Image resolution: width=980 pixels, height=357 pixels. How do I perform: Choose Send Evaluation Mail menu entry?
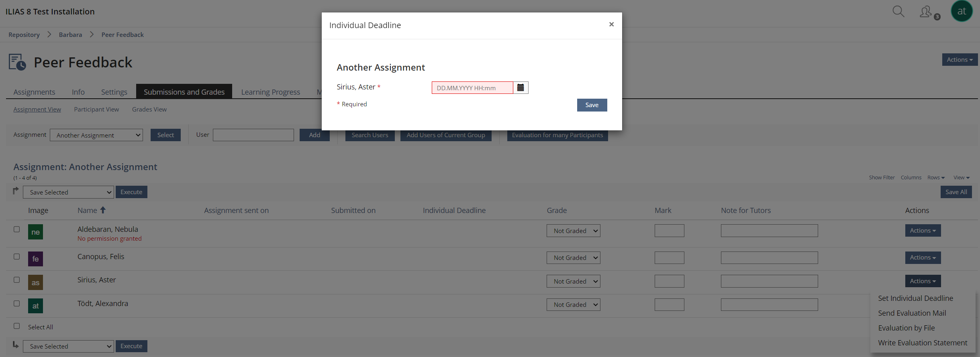pyautogui.click(x=912, y=313)
